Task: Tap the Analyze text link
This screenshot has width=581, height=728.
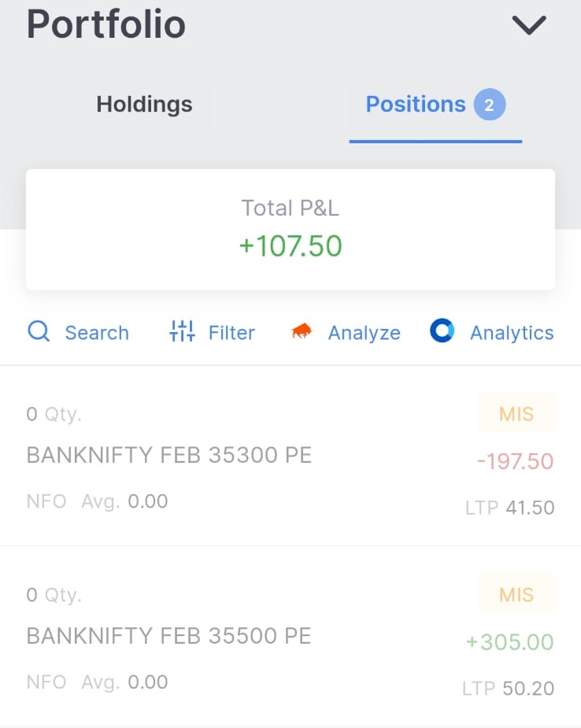Action: tap(364, 333)
